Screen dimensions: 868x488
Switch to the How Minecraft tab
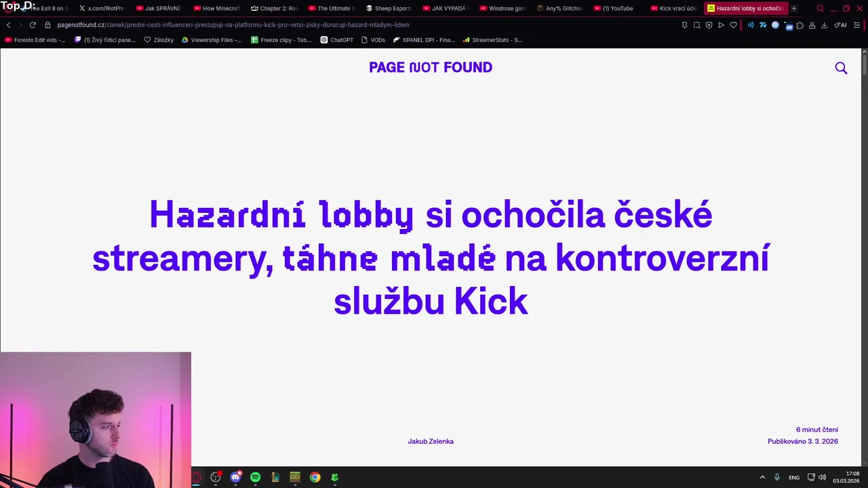tap(216, 8)
